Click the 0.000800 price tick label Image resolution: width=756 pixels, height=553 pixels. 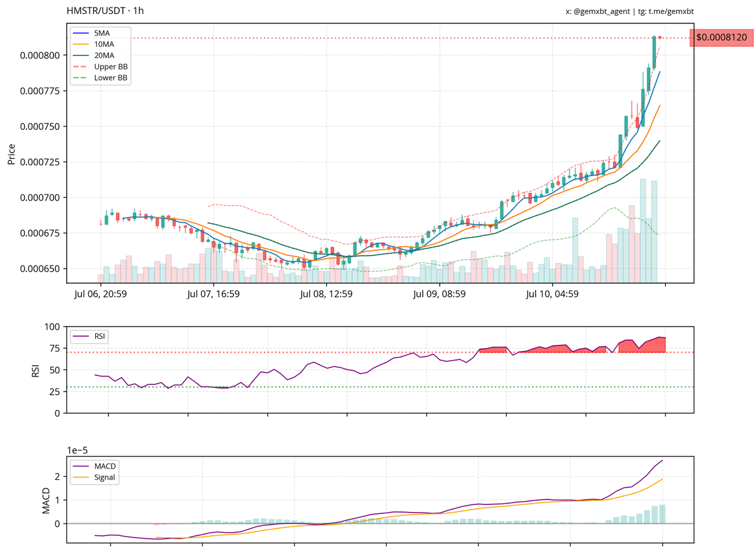click(x=40, y=55)
